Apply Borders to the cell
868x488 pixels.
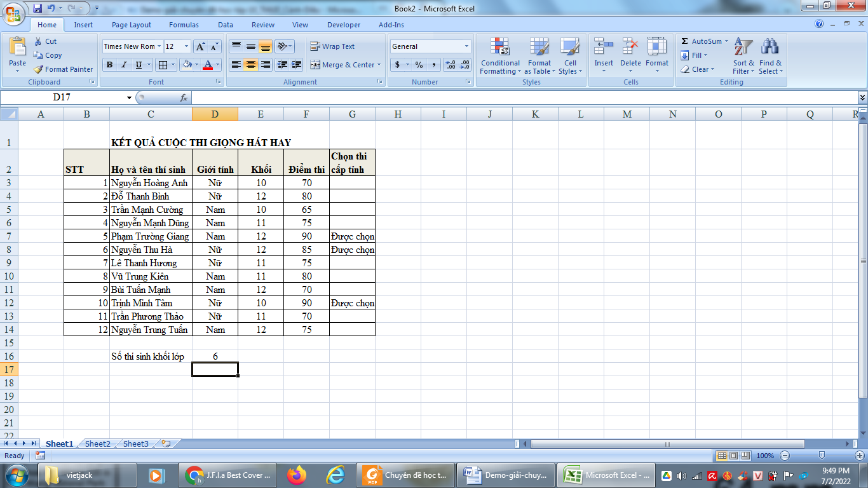coord(163,65)
